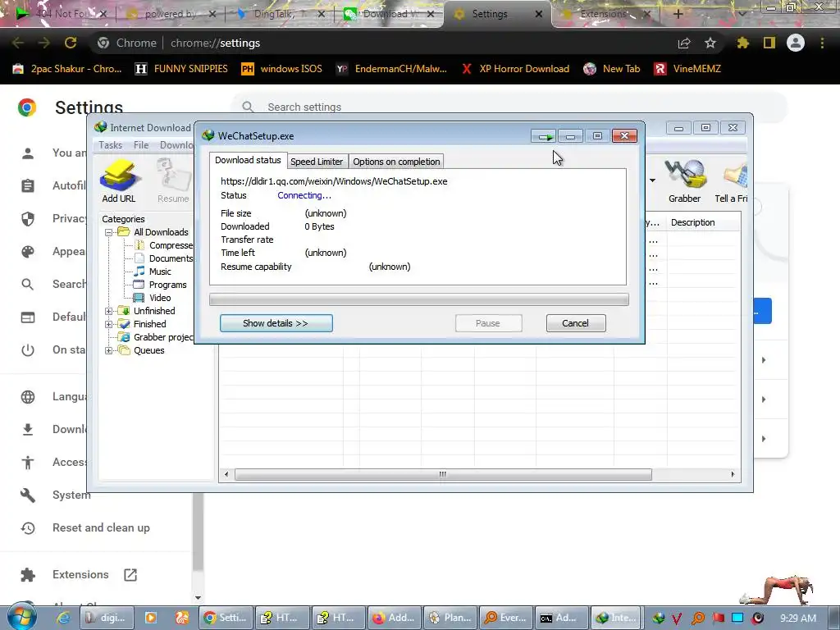
Task: Click the download progress bar
Action: [419, 299]
